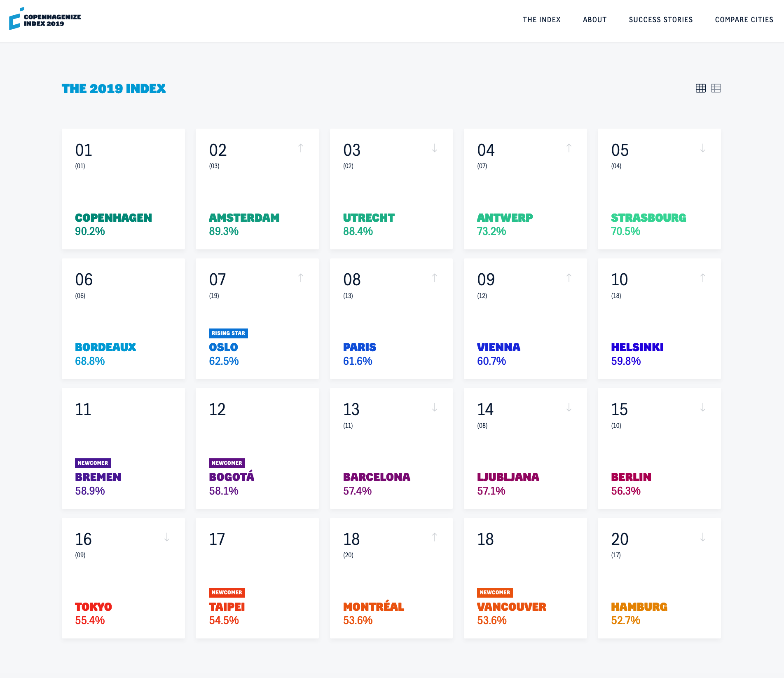Image resolution: width=784 pixels, height=678 pixels.
Task: Select the Paris city name
Action: [x=360, y=347]
